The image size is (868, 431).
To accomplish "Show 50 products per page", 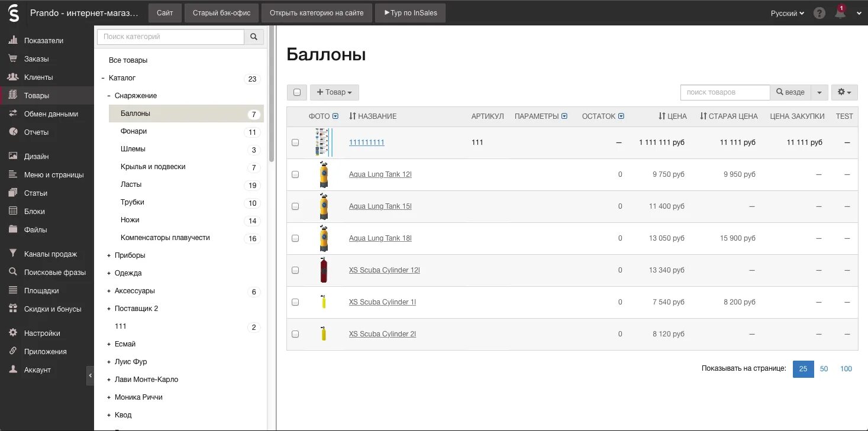I will tap(824, 369).
